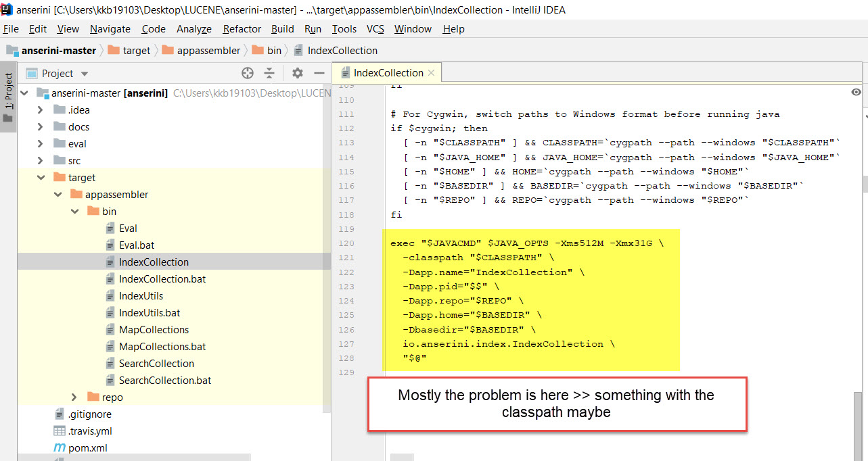Open the View menu

pyautogui.click(x=68, y=29)
